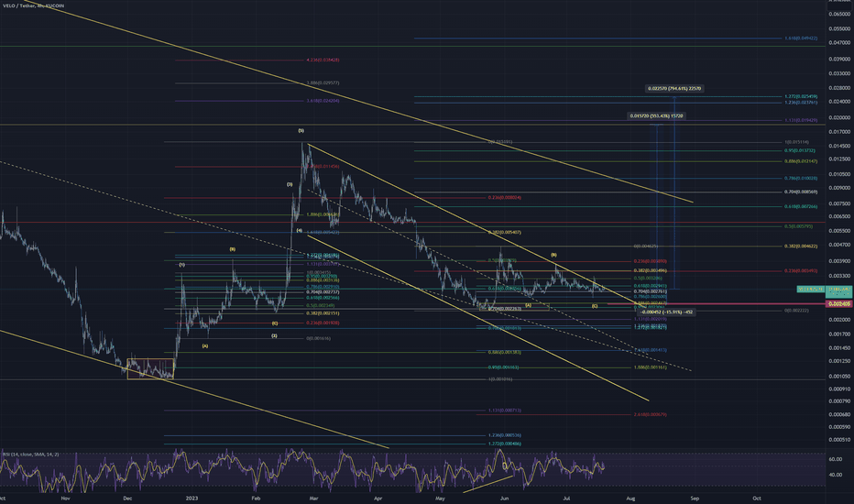This screenshot has width=854, height=504.
Task: Click the 1.236(0.023761) Fibonacci extension label
Action: pyautogui.click(x=801, y=103)
